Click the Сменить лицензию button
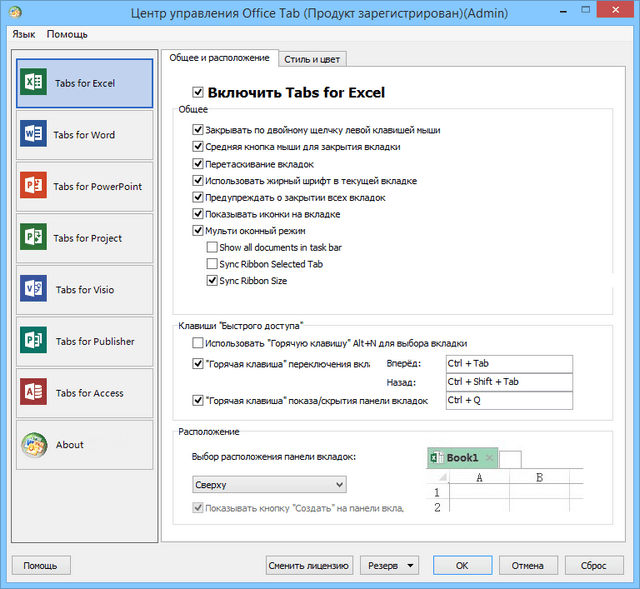 pos(310,565)
